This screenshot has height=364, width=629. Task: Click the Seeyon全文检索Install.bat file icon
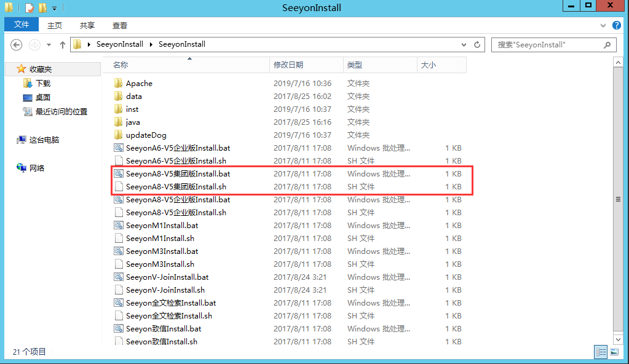click(x=118, y=303)
